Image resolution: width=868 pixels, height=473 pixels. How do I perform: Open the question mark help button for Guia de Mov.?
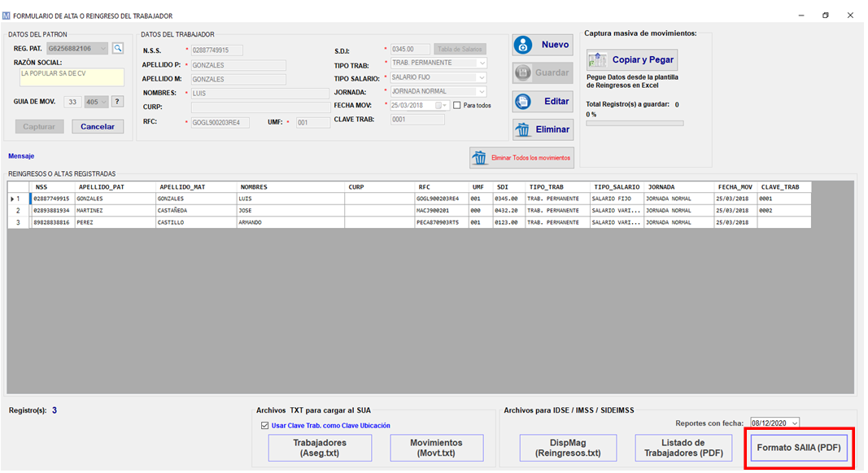(117, 102)
